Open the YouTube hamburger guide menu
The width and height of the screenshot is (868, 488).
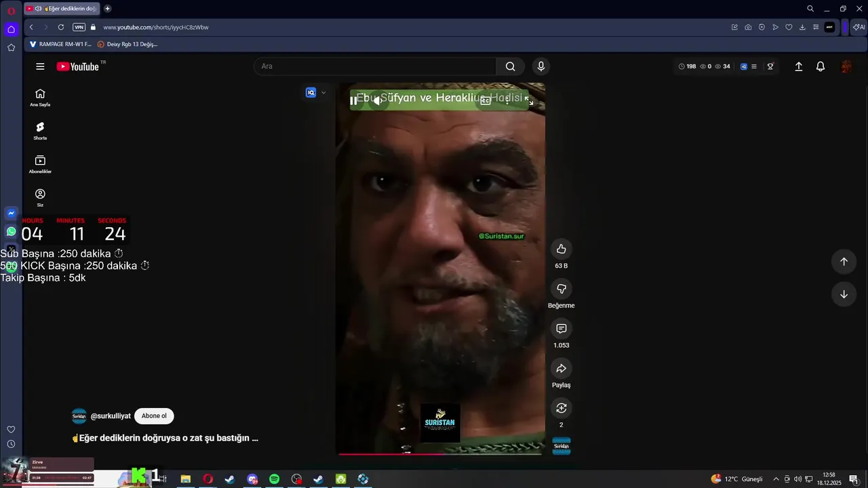tap(40, 66)
